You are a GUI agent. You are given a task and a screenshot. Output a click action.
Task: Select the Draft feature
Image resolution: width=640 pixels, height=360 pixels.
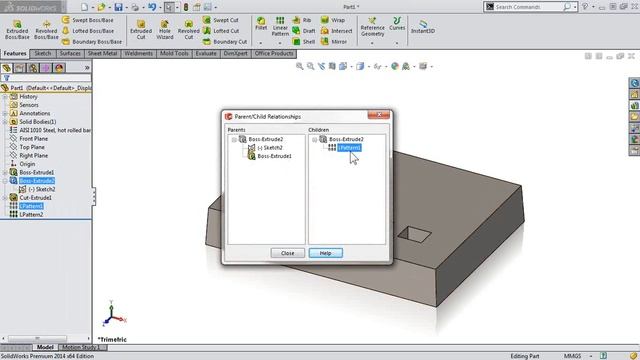(304, 31)
